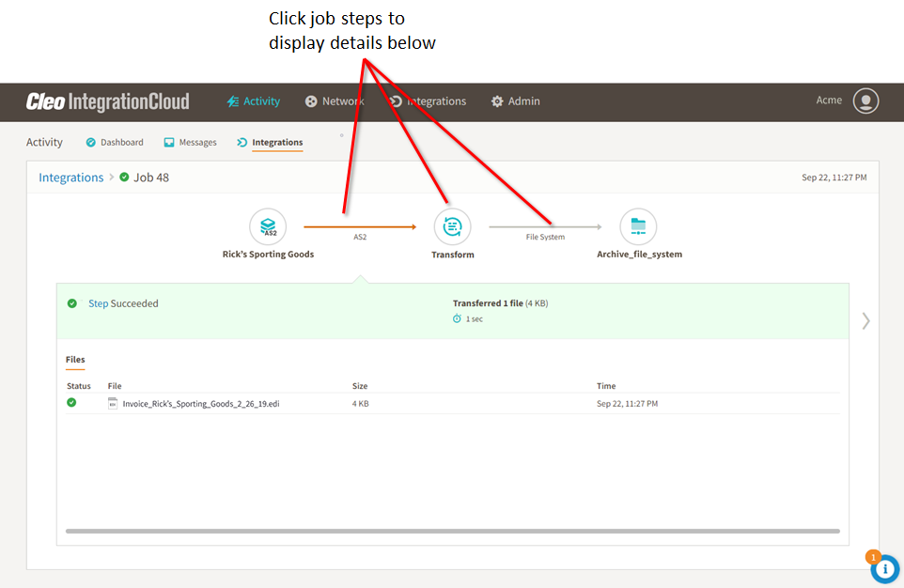This screenshot has width=904, height=588.
Task: Open the Admin menu in top navigation
Action: click(515, 101)
